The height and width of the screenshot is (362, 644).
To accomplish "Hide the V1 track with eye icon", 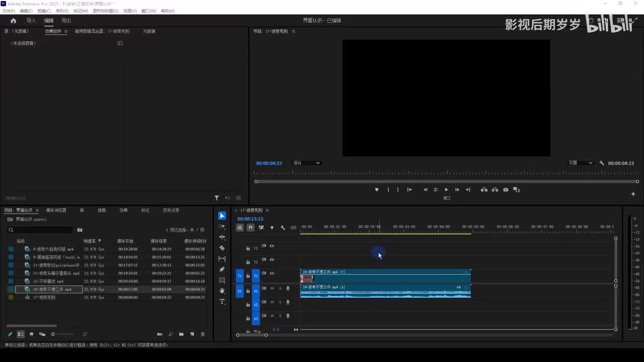I will pos(272,274).
